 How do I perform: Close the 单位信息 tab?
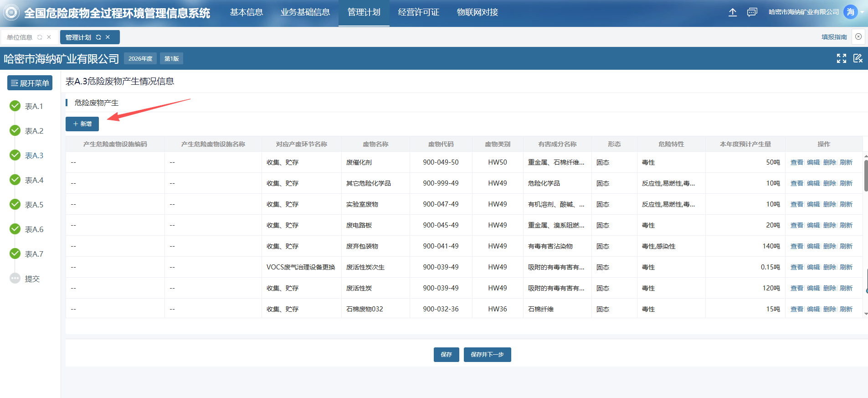tap(49, 37)
